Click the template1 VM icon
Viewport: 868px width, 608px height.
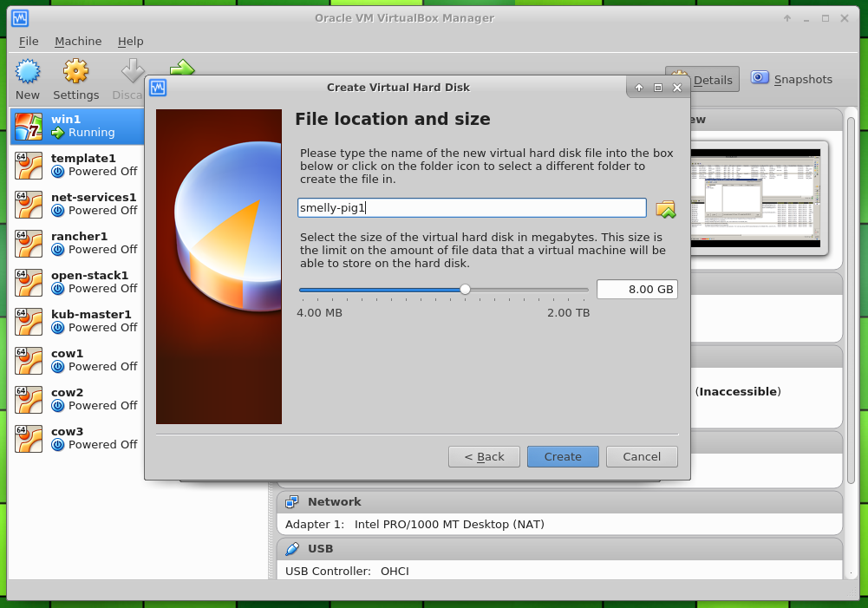[29, 165]
